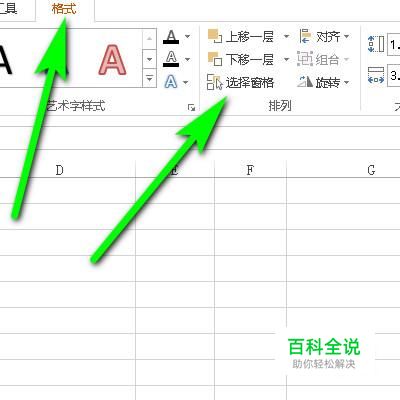Click the 艺术字样式 group label

(x=76, y=106)
